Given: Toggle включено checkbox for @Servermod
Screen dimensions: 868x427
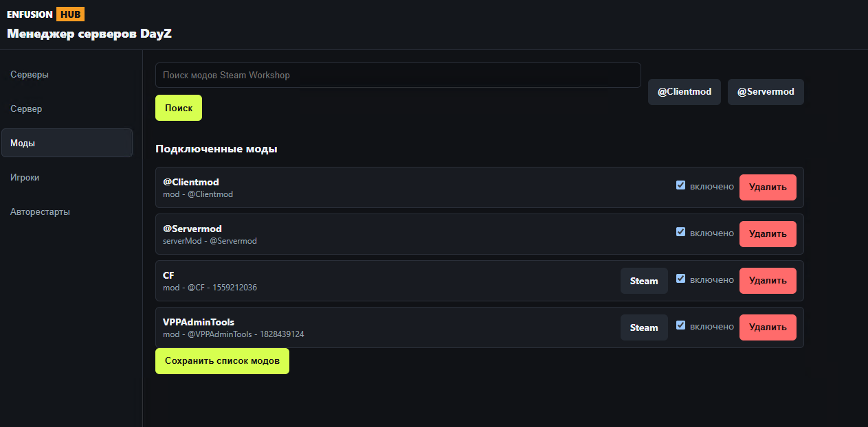Looking at the screenshot, I should (680, 232).
